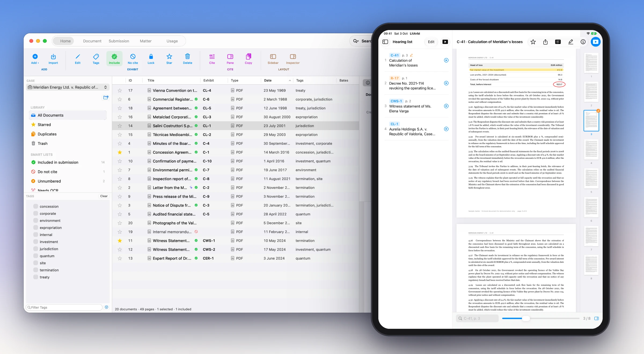Click the Star toolbar icon
The image size is (644, 354).
(169, 59)
